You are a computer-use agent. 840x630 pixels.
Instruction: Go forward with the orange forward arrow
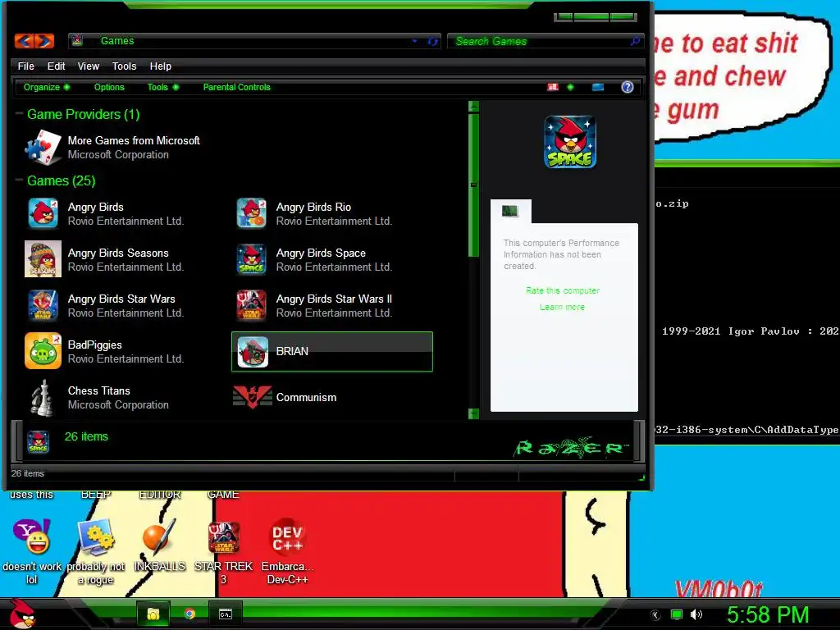tap(44, 41)
